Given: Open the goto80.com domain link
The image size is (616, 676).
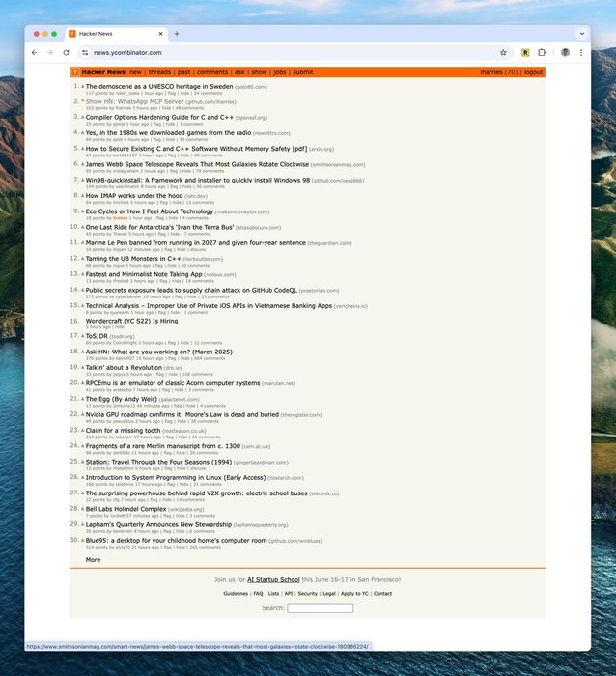Looking at the screenshot, I should click(x=251, y=87).
